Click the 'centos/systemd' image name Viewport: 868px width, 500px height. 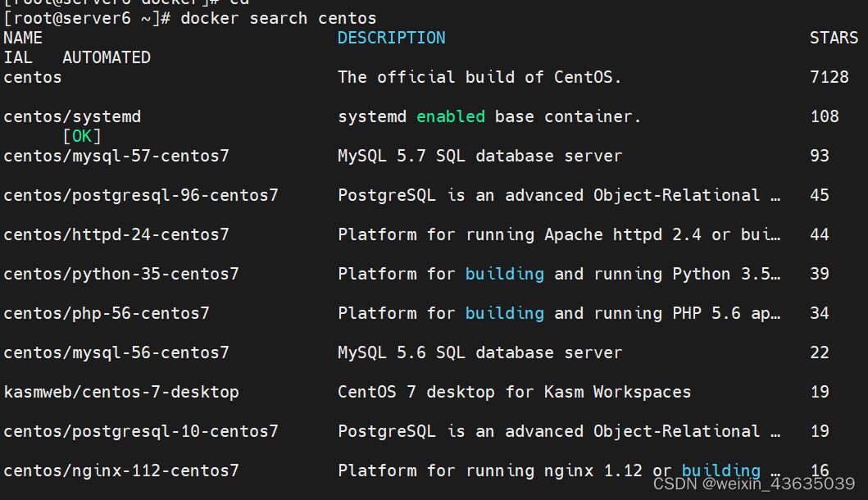click(x=72, y=116)
